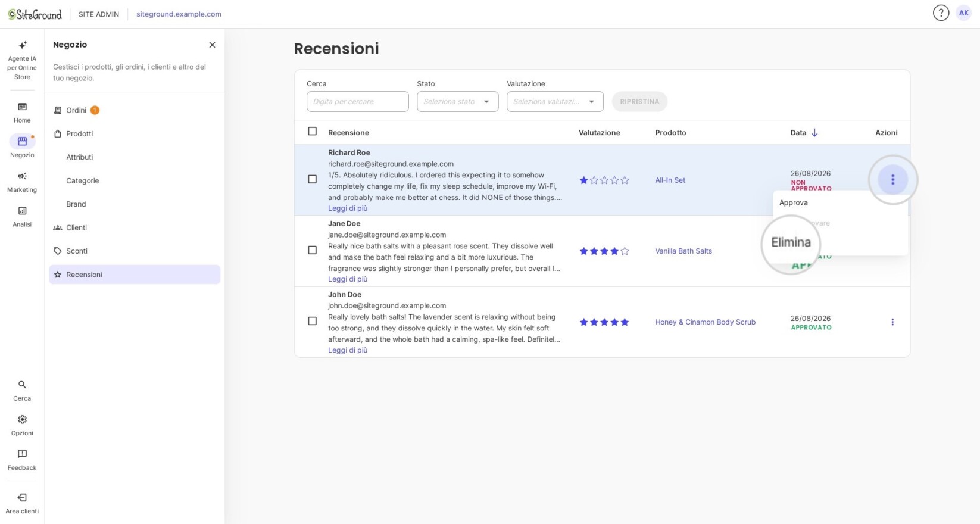The image size is (980, 524).
Task: Open Prodotti in the Negozio menu
Action: (x=79, y=134)
